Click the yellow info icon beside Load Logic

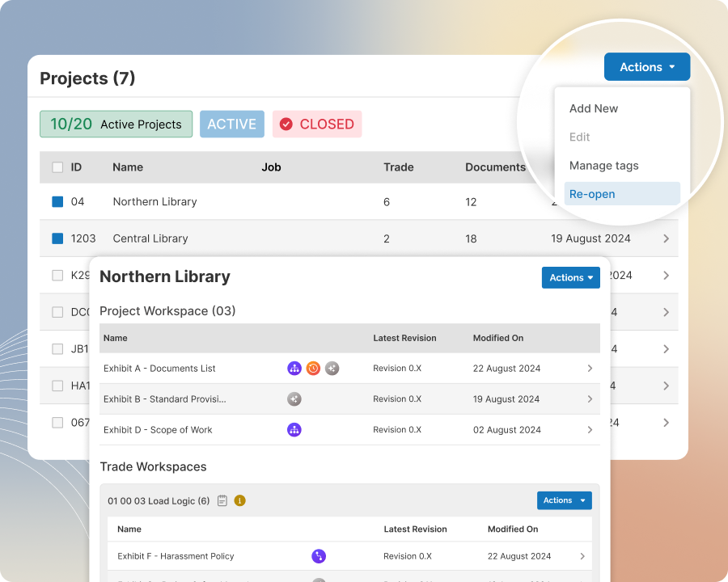click(239, 501)
